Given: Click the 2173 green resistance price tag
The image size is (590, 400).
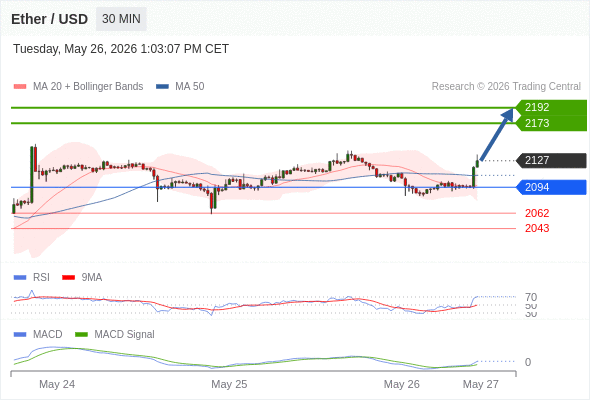Looking at the screenshot, I should 551,123.
